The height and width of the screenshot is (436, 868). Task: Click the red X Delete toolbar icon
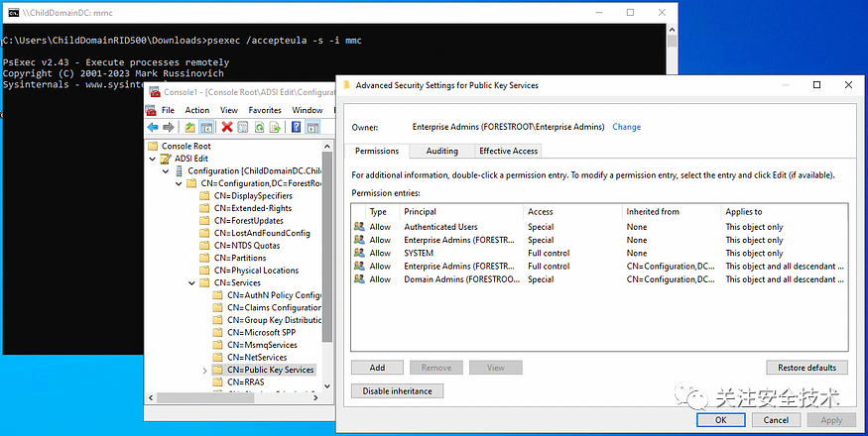(227, 127)
